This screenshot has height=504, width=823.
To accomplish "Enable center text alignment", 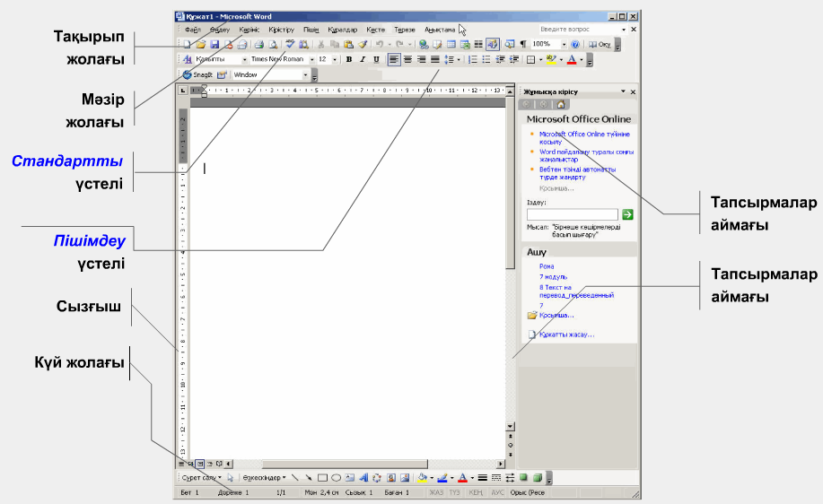I will (x=407, y=59).
